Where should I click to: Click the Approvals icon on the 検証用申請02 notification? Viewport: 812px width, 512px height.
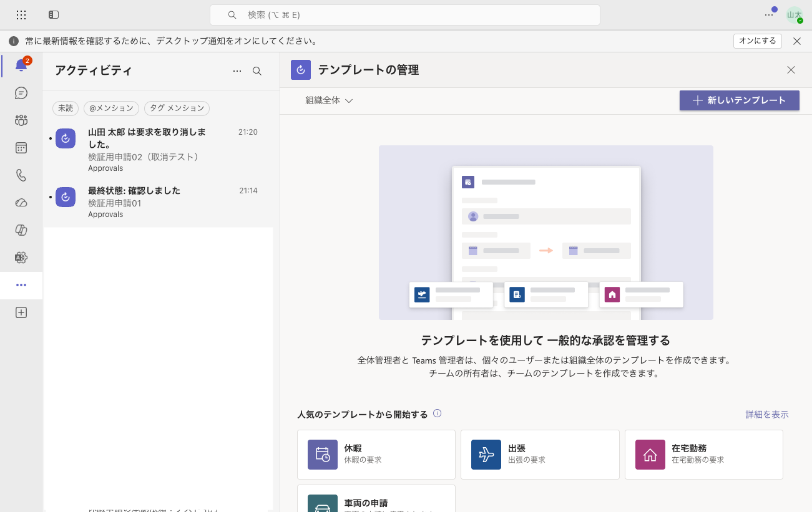(x=66, y=138)
